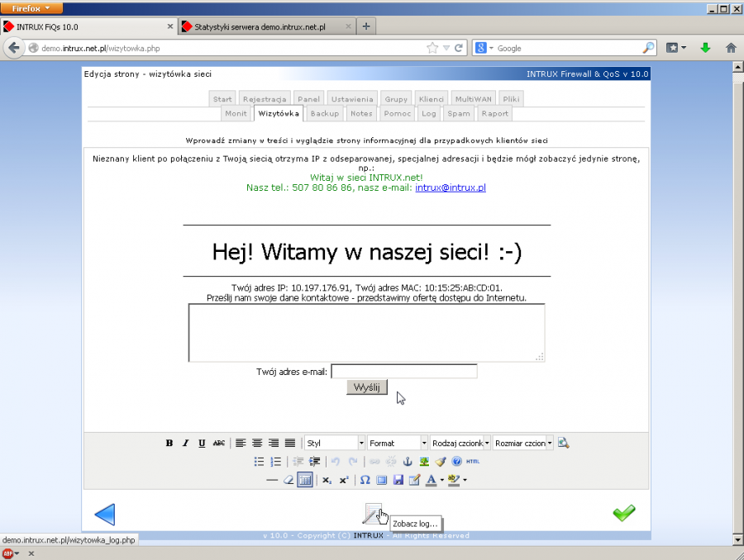Screen dimensions: 744x560
Task: Apply superscript formatting
Action: click(x=344, y=480)
